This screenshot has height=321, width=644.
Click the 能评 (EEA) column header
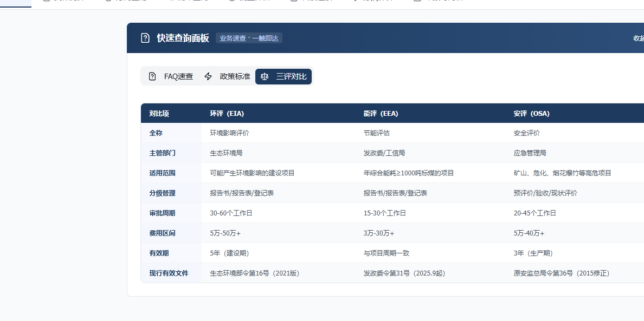tap(381, 114)
